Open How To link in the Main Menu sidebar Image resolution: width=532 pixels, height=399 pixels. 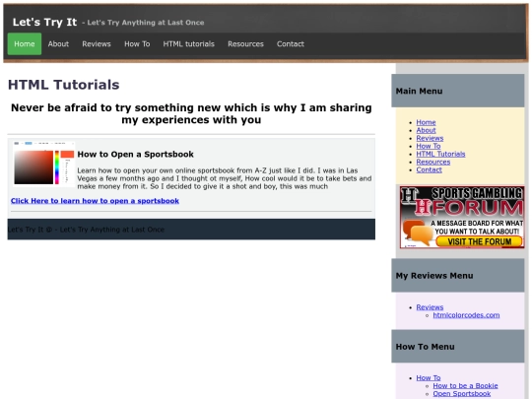tap(429, 146)
